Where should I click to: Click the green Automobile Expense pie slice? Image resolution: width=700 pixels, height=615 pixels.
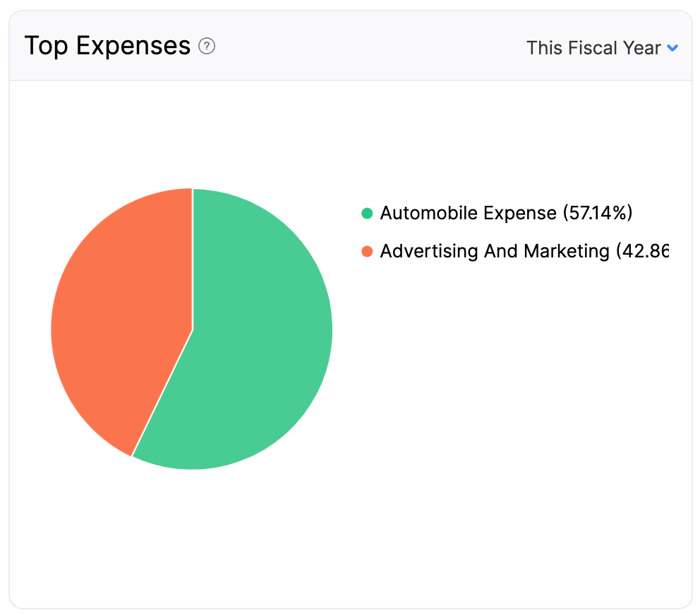(254, 339)
